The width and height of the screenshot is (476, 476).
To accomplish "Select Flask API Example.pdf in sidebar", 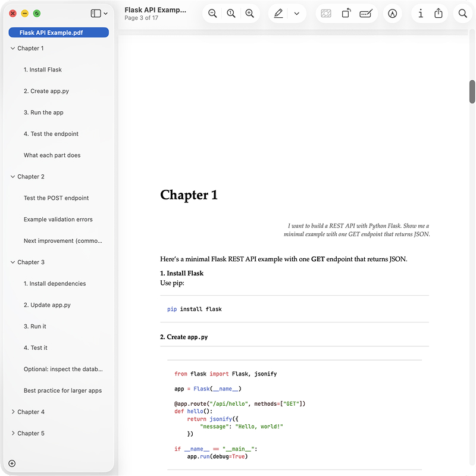I will [x=58, y=33].
